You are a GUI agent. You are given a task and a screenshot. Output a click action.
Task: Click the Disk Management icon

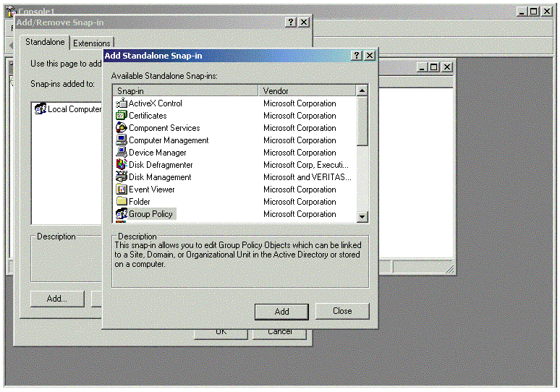tap(122, 177)
